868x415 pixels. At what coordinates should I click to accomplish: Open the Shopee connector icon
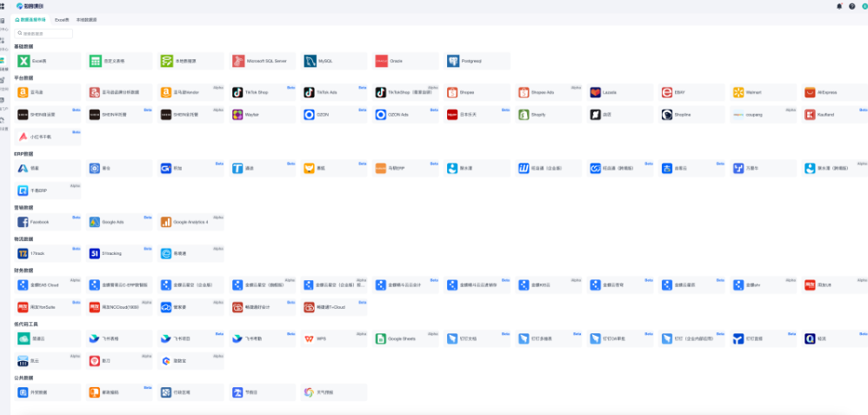(x=453, y=92)
